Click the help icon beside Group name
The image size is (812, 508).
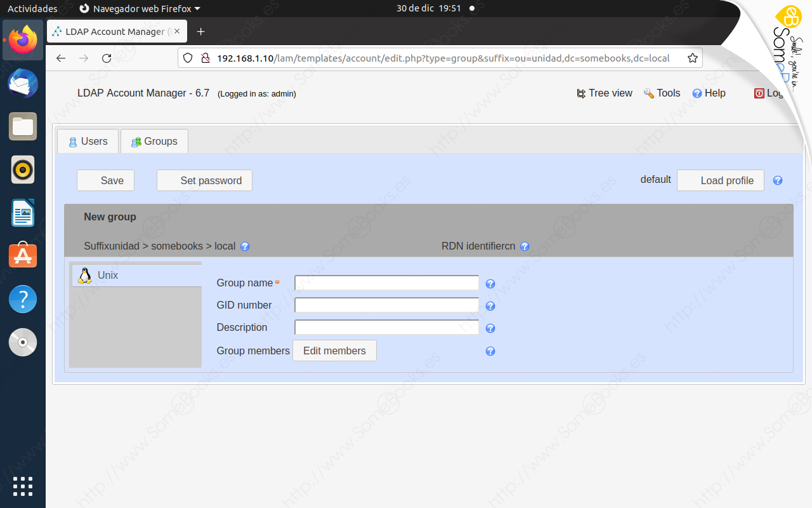click(490, 283)
